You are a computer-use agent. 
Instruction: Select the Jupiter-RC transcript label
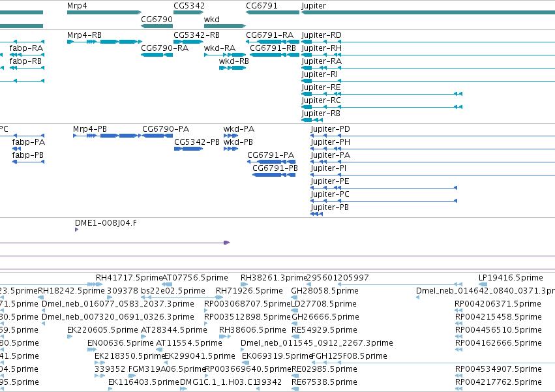[321, 100]
